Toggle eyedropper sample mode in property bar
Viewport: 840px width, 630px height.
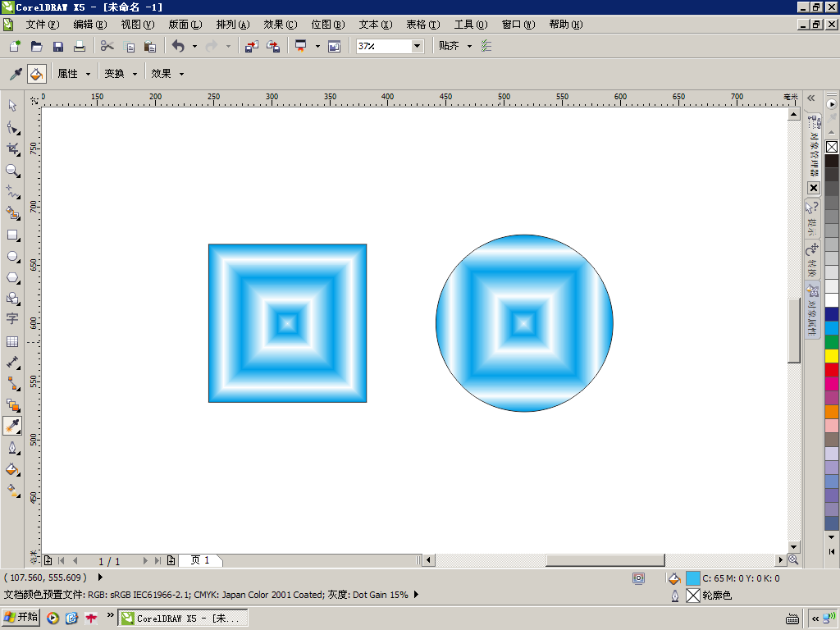tap(15, 73)
